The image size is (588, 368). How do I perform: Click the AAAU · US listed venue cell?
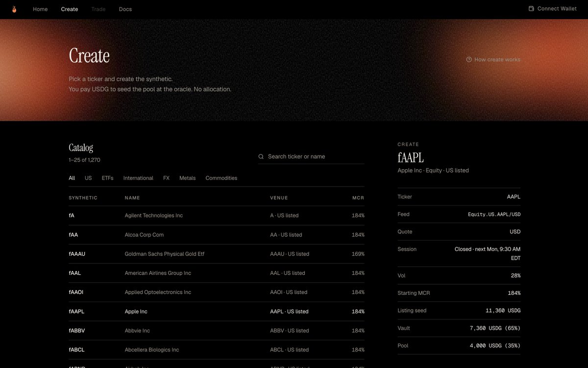[x=290, y=254]
